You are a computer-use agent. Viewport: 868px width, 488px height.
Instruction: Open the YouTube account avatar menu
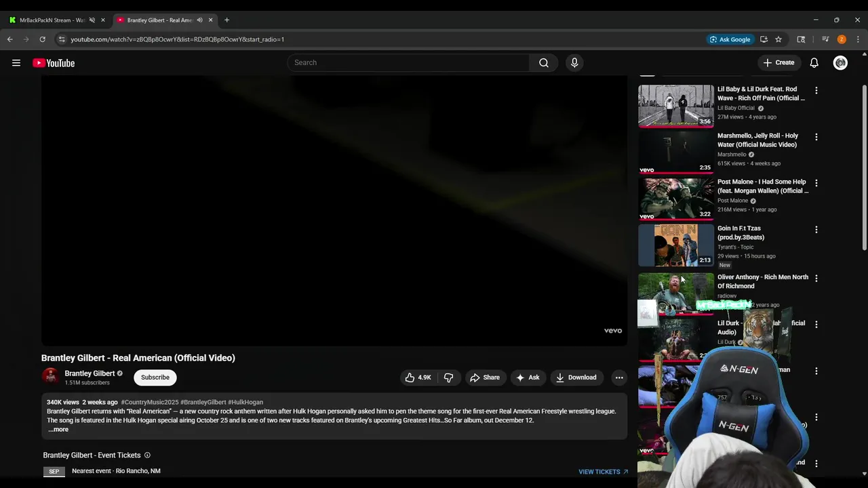tap(841, 63)
